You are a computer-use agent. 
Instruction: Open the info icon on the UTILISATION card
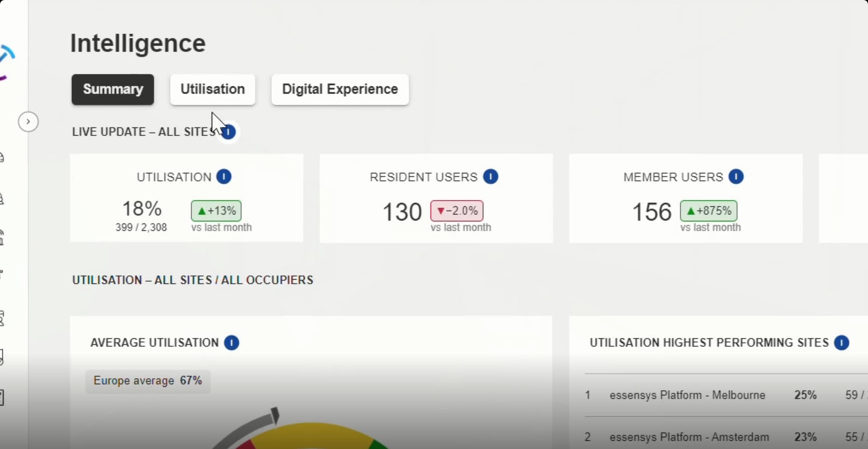tap(225, 177)
